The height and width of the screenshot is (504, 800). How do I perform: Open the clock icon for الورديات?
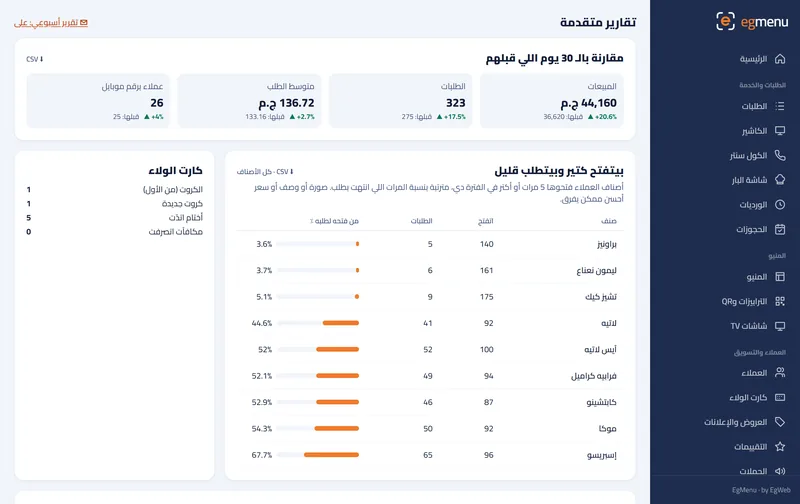[780, 205]
